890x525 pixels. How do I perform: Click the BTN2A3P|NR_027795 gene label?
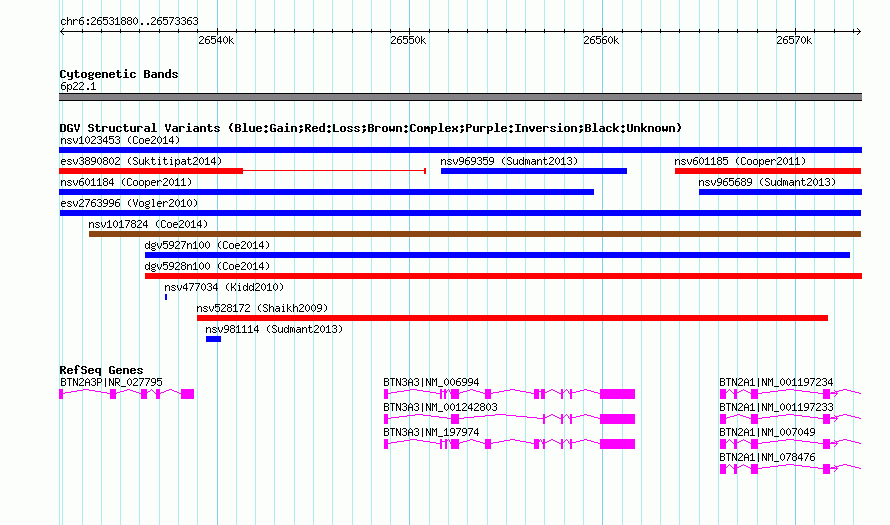(x=111, y=383)
